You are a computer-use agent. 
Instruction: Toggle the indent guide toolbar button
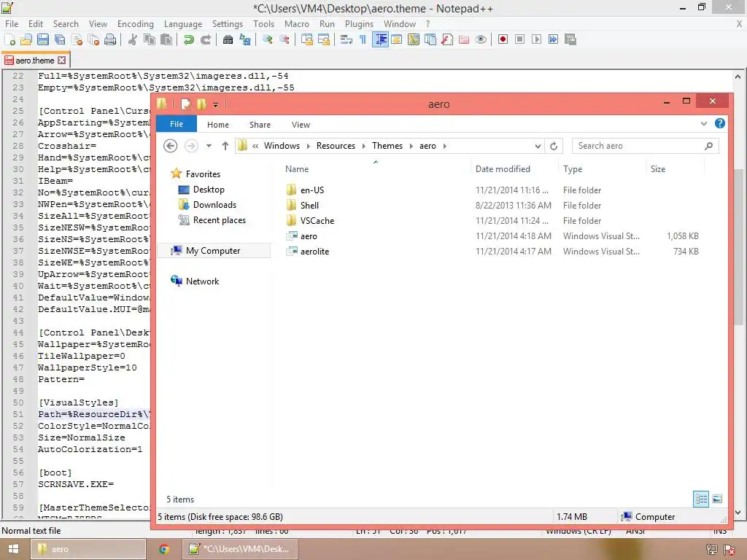click(x=380, y=39)
